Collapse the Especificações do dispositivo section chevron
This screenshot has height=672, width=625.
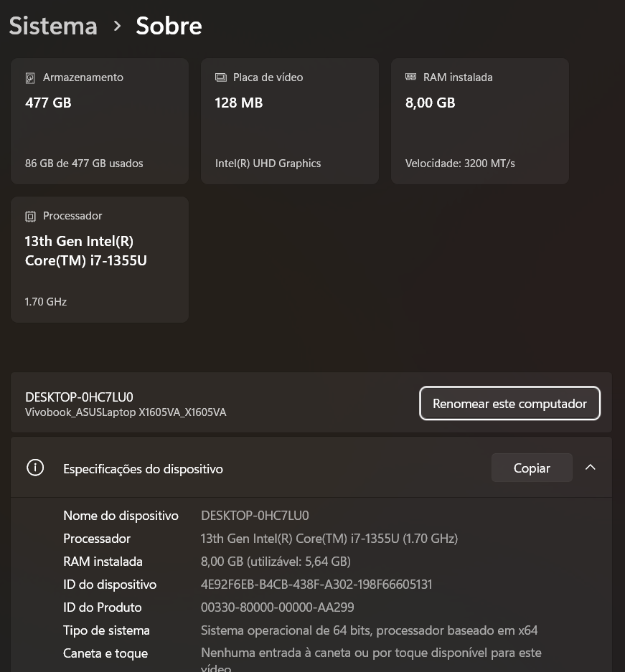[590, 468]
